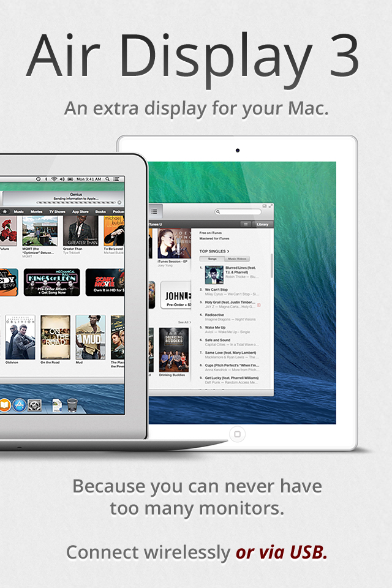Open the document stack in the Dock
The width and height of the screenshot is (392, 588).
click(56, 406)
